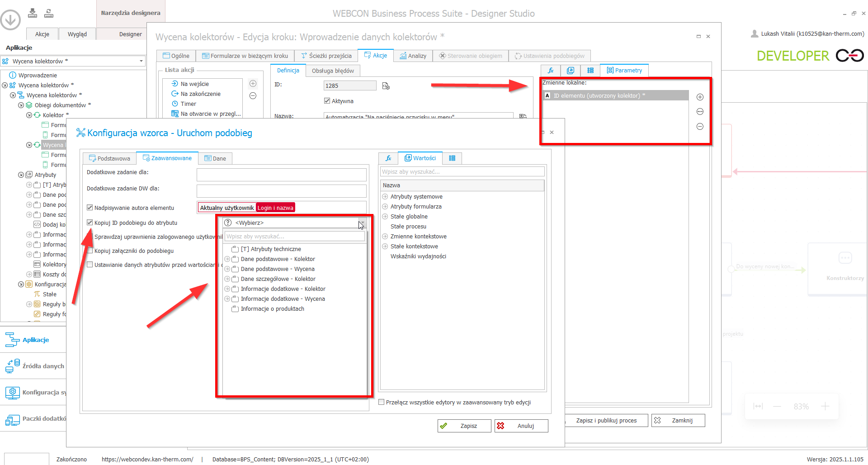The image size is (868, 465).
Task: Open the Ścieżki przejścia tab
Action: pyautogui.click(x=326, y=56)
